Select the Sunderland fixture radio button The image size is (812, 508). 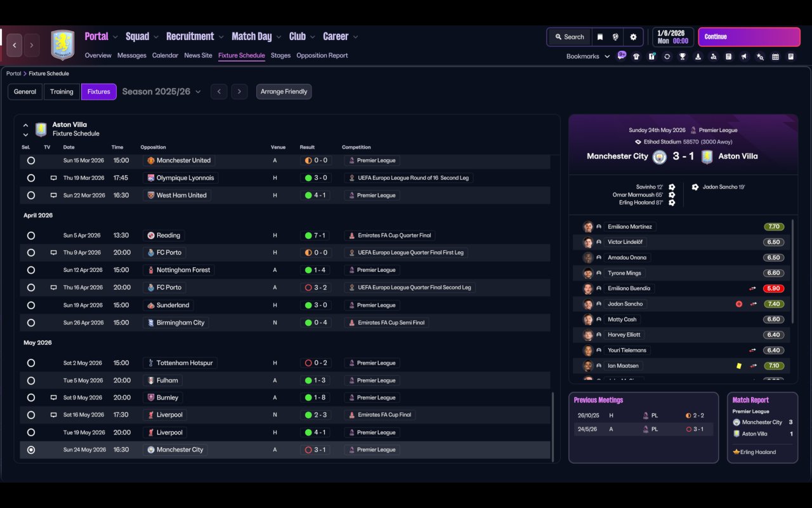pyautogui.click(x=31, y=305)
